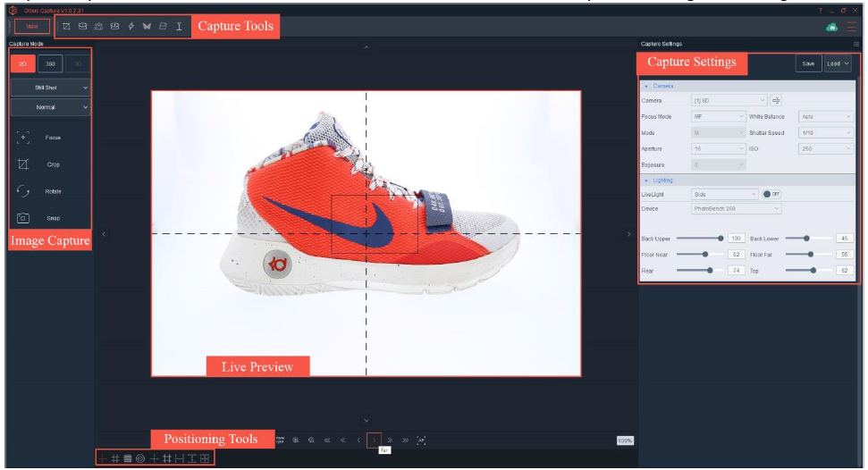This screenshot has width=868, height=470.
Task: Select the Rotate tool
Action: pos(23,191)
